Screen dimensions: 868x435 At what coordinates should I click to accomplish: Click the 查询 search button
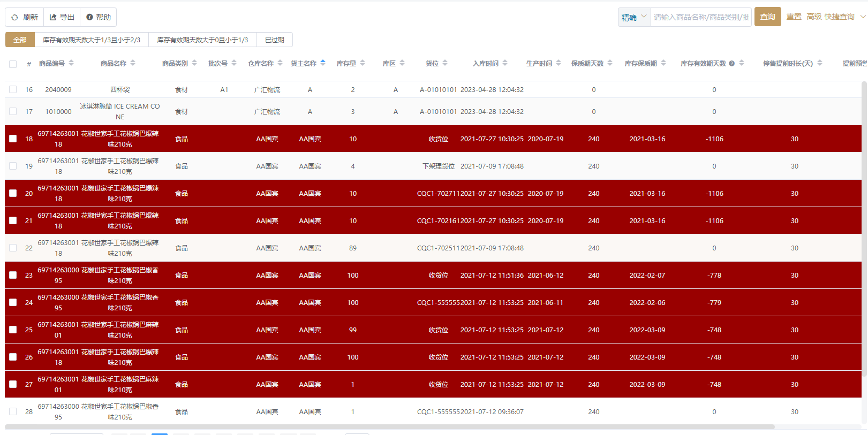[768, 17]
